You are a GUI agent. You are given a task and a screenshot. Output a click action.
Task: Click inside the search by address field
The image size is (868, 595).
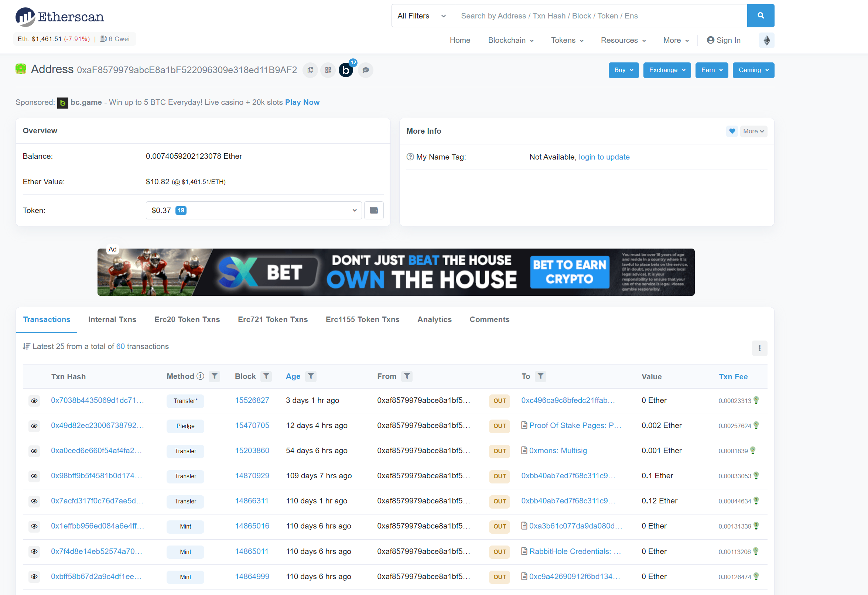[x=598, y=16]
